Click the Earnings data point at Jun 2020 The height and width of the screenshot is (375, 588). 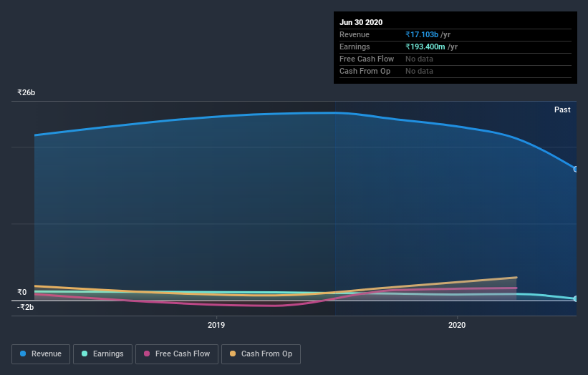pyautogui.click(x=576, y=298)
